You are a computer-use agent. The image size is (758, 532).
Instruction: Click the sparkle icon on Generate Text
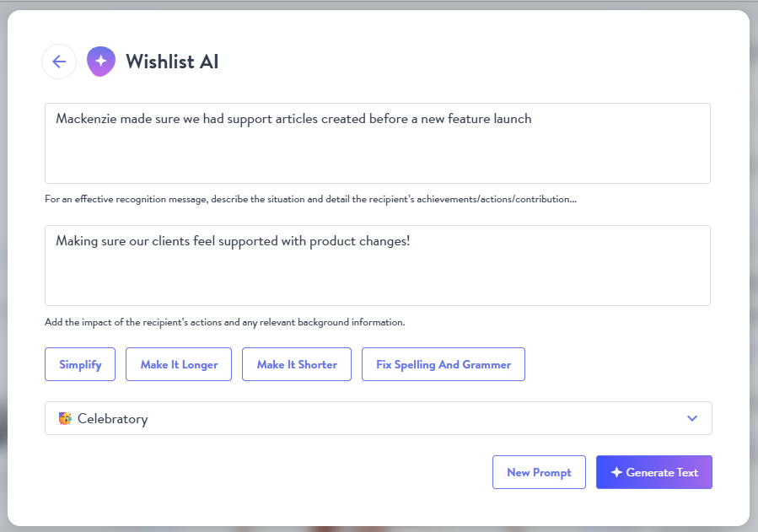tap(616, 472)
